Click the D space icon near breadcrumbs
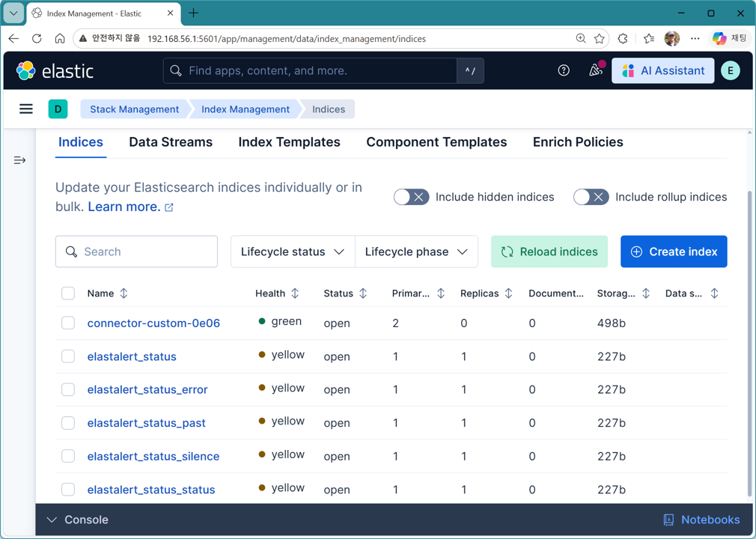Image resolution: width=756 pixels, height=539 pixels. 58,109
